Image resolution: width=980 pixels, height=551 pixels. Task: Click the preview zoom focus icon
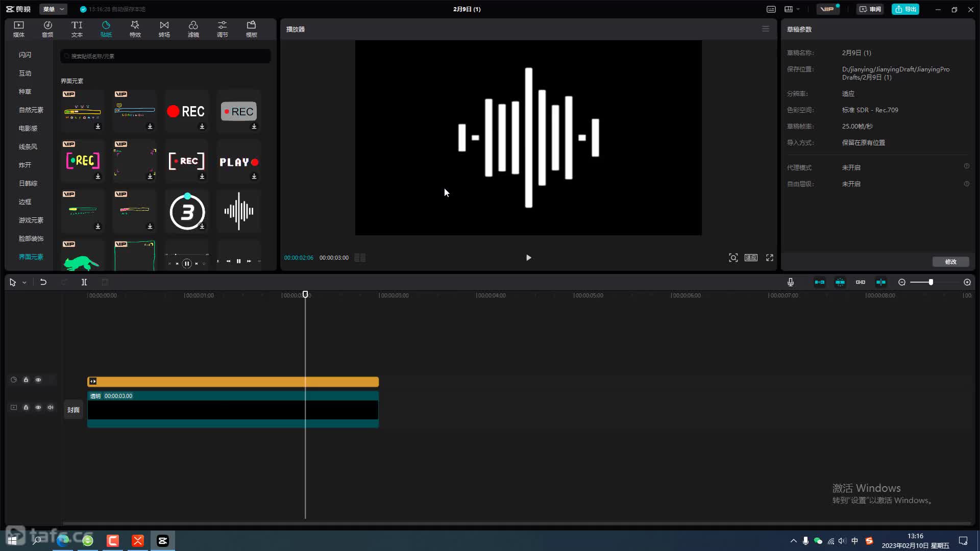pyautogui.click(x=733, y=258)
